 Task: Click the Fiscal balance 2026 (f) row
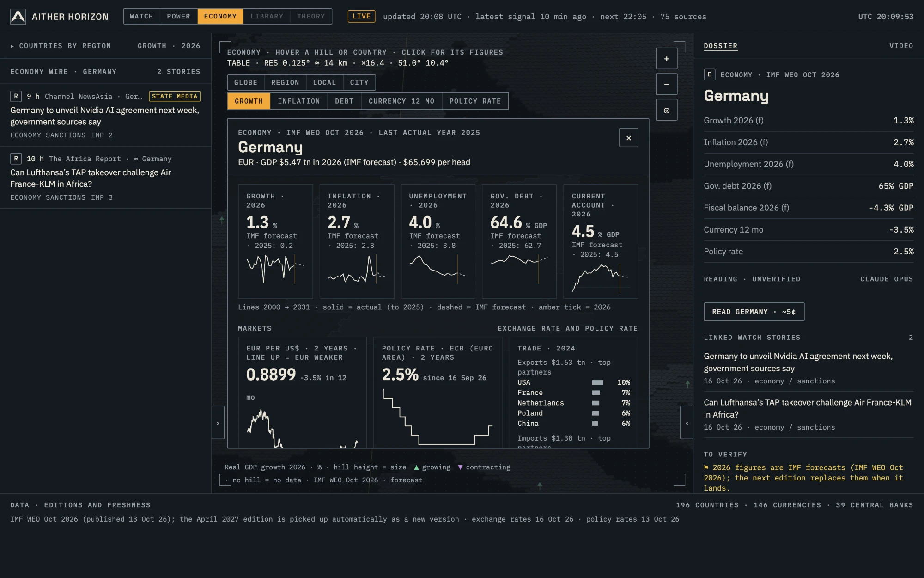pos(808,208)
